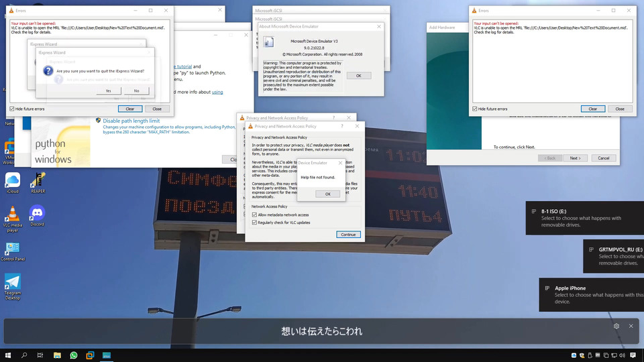The image size is (644, 362).
Task: Click the IExpress Wizard question mark icon
Action: [x=48, y=70]
